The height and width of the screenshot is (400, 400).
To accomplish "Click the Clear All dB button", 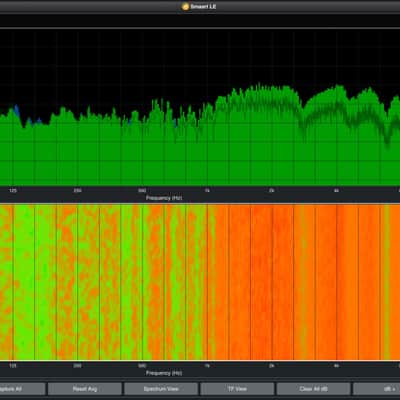I will pos(314,389).
